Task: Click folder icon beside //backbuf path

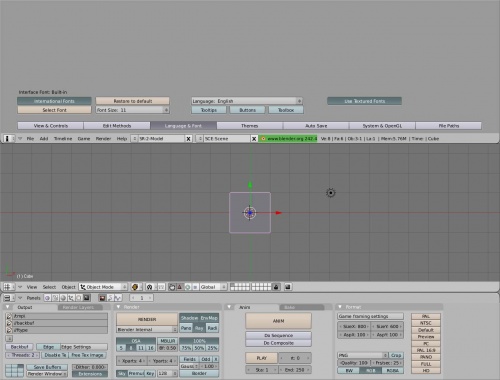Action: [9, 323]
